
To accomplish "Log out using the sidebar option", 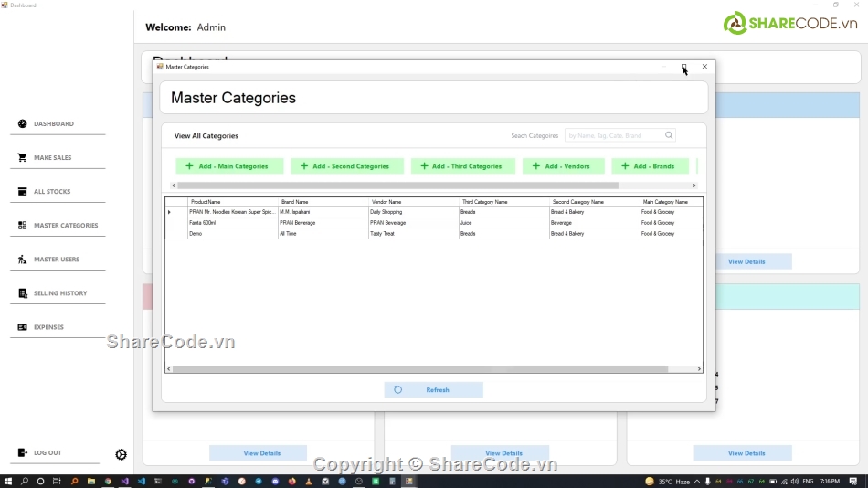I will coord(47,453).
